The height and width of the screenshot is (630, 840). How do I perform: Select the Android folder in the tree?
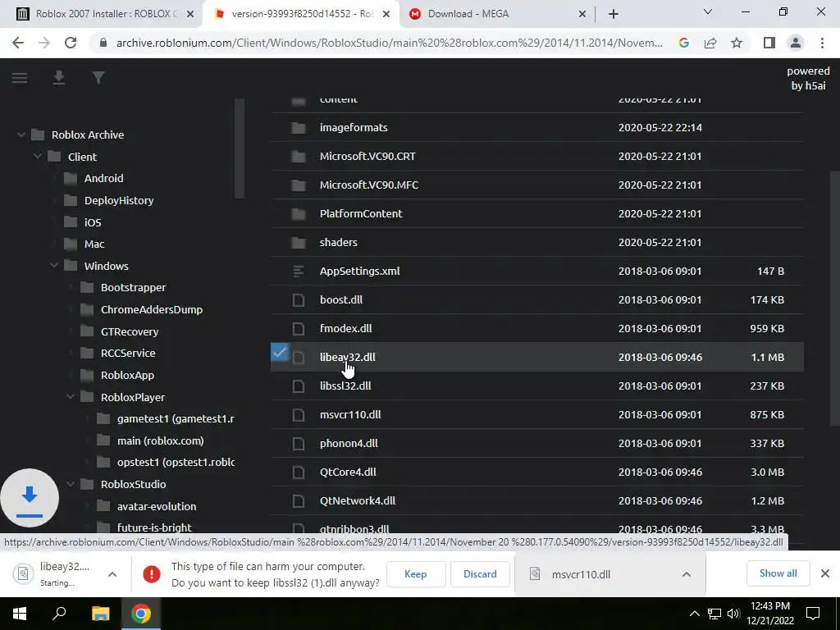pos(104,179)
